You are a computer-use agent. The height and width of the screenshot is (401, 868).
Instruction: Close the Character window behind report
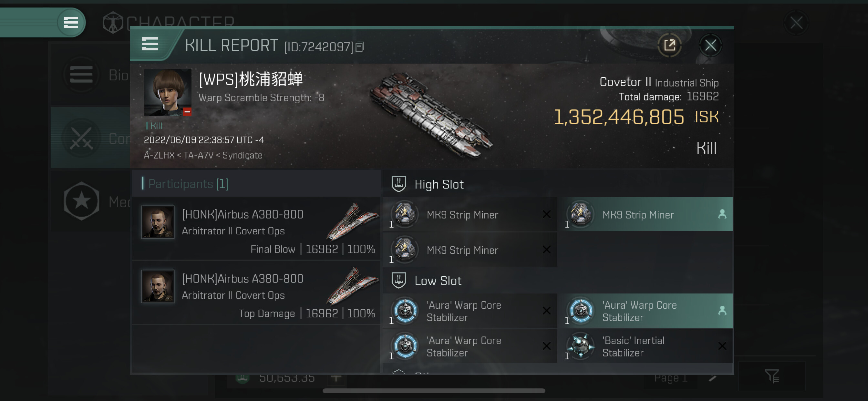pos(796,23)
